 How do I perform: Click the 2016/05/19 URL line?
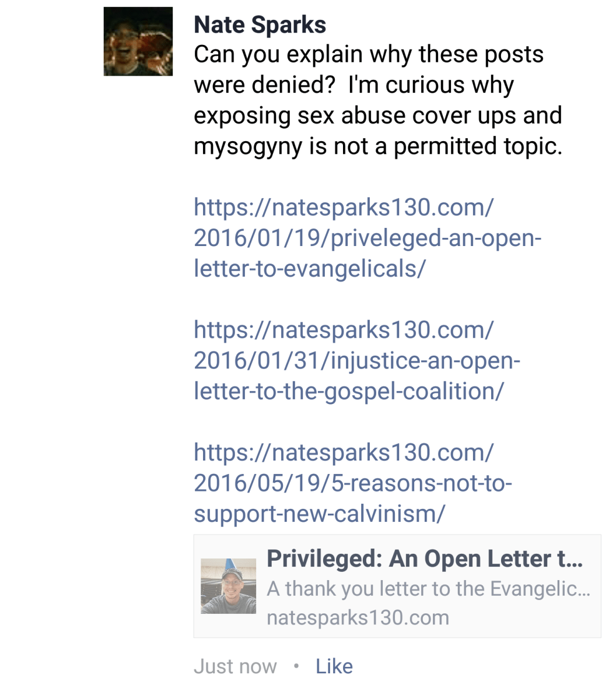(353, 483)
